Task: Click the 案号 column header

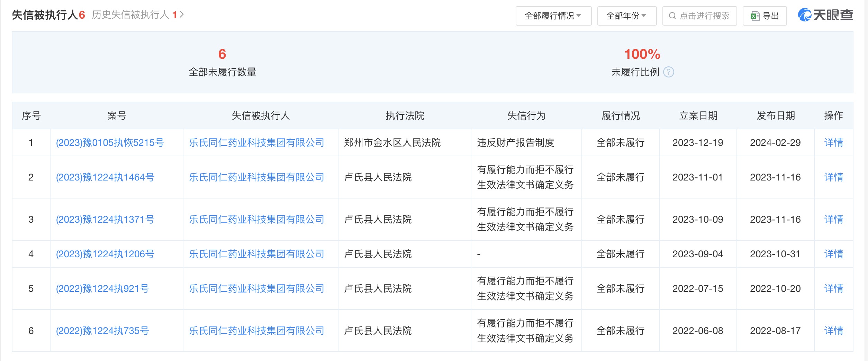Action: [117, 115]
